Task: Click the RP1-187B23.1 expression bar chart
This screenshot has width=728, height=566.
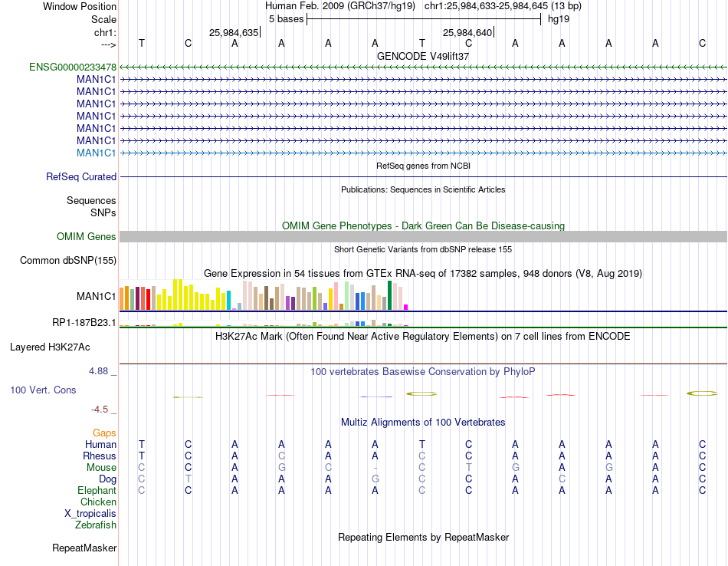Action: click(x=264, y=323)
